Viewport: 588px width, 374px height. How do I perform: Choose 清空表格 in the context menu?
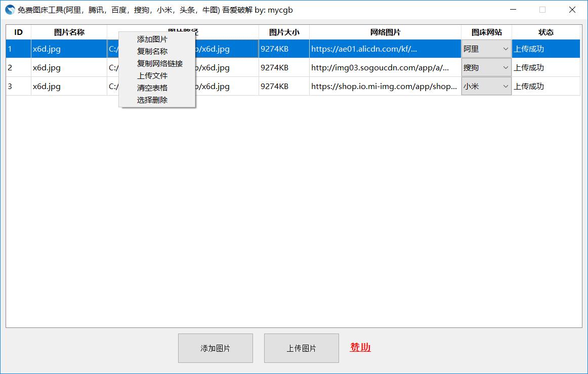[152, 88]
